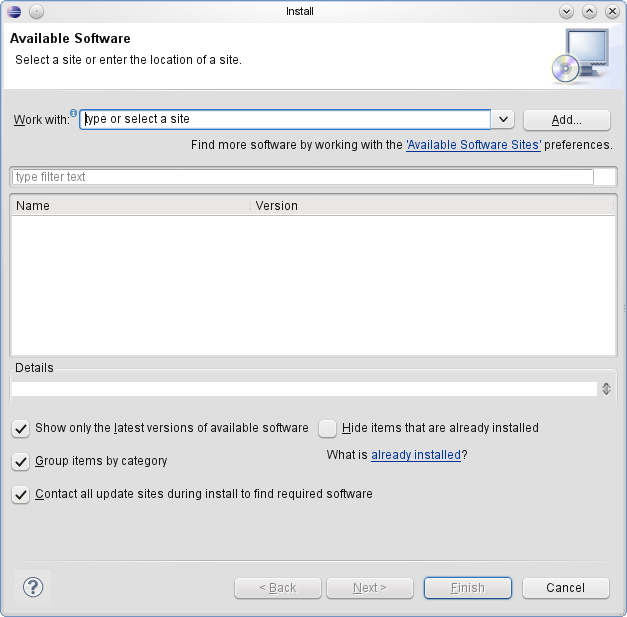
Task: Open the Available Software Sites preferences link
Action: [x=474, y=145]
